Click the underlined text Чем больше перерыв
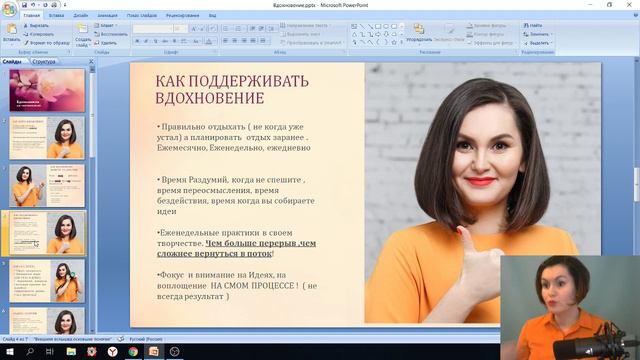Screen dimensions: 640x360 251,243
